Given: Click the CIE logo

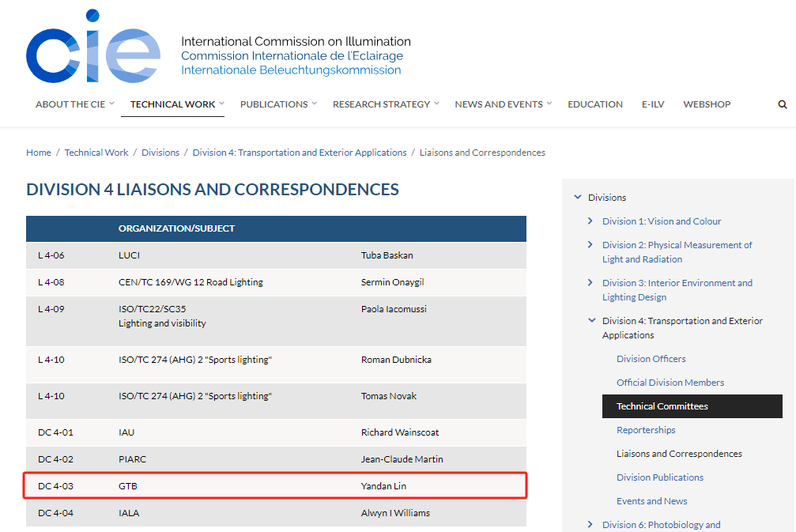Looking at the screenshot, I should coord(93,46).
